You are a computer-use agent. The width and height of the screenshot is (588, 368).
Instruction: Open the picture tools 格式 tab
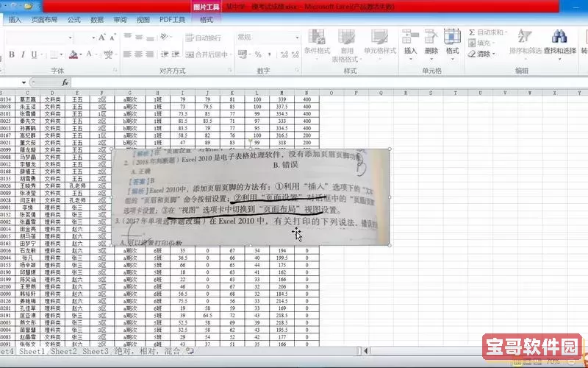(207, 20)
